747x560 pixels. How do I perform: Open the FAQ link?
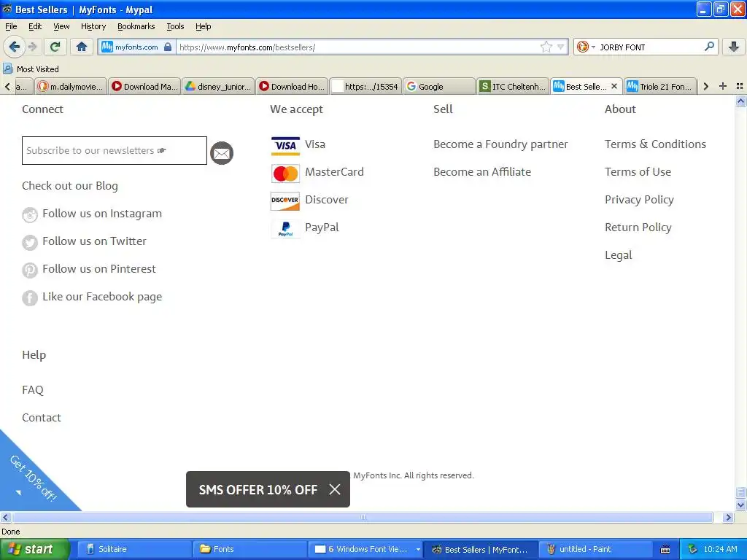pos(32,390)
